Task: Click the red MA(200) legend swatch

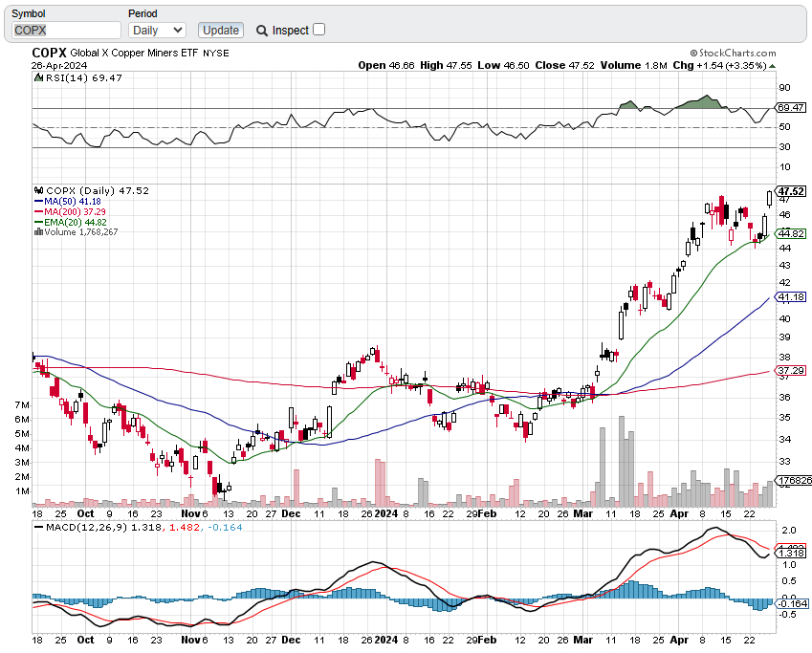Action: [x=38, y=212]
